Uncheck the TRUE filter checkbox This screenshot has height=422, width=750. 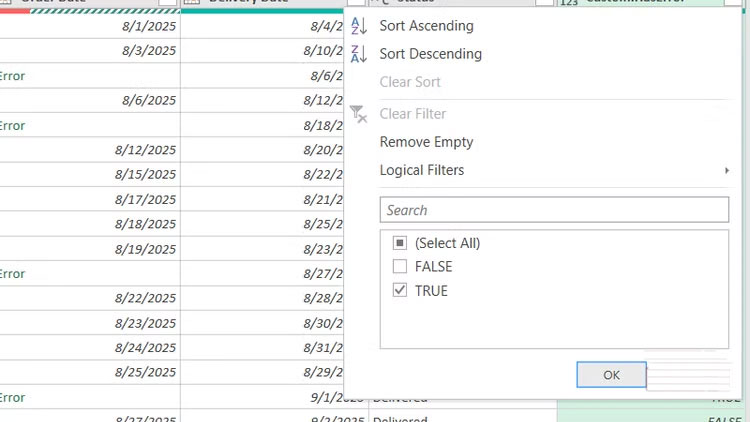[400, 291]
